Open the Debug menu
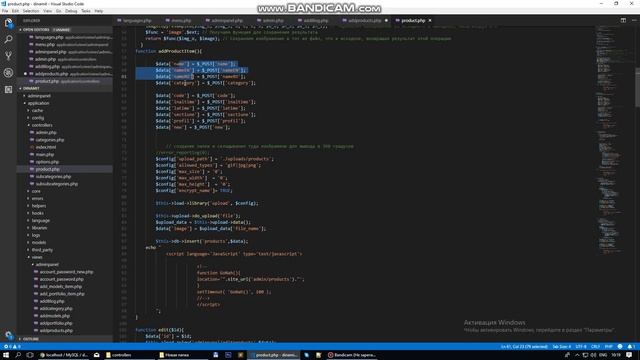Screen dimensions: 640x360 (x=71, y=11)
